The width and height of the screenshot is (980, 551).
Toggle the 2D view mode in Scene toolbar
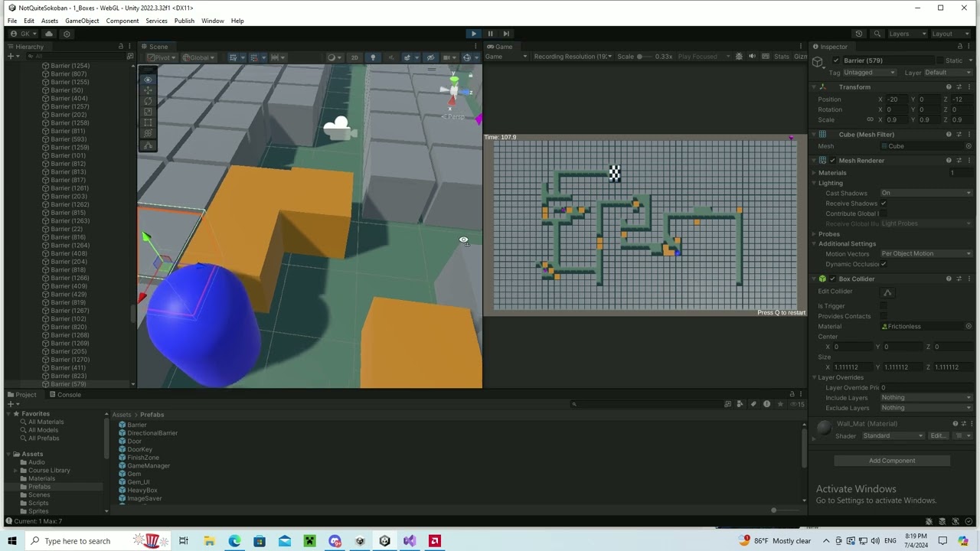point(356,57)
